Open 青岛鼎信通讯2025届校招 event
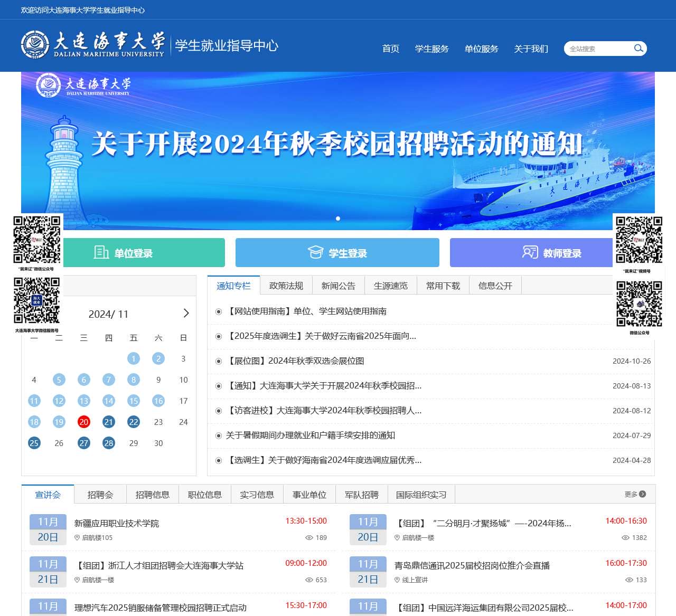This screenshot has width=676, height=616. tap(472, 565)
